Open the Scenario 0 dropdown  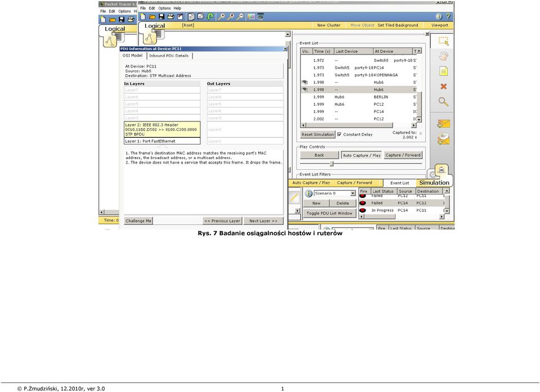tap(353, 193)
